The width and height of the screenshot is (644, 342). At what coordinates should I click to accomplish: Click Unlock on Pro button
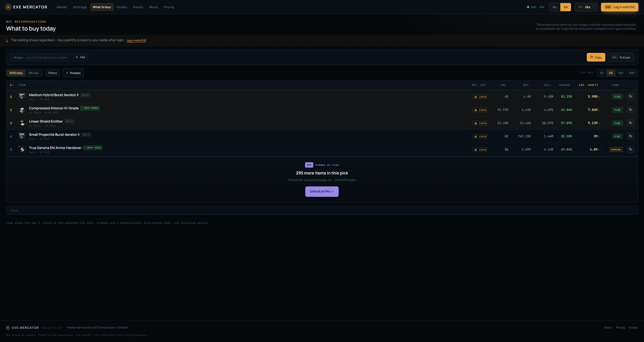click(322, 191)
